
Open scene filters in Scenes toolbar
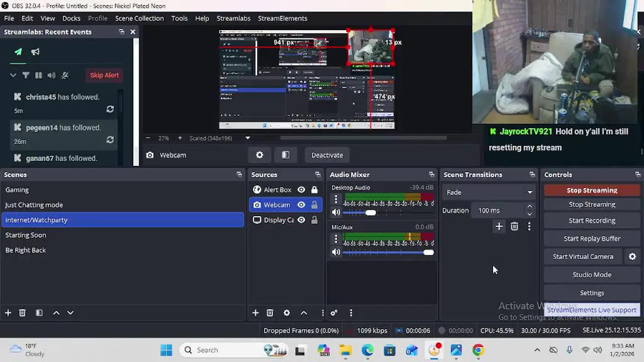tap(39, 313)
